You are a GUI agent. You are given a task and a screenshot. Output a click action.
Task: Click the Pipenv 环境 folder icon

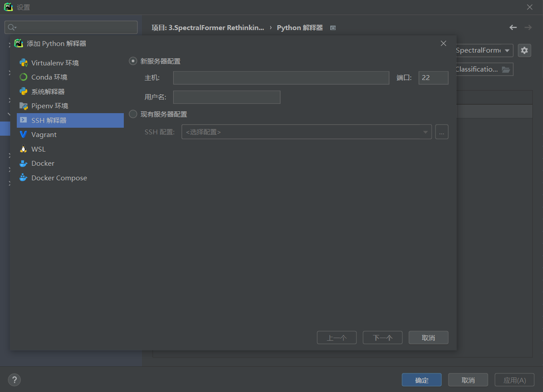coord(23,106)
